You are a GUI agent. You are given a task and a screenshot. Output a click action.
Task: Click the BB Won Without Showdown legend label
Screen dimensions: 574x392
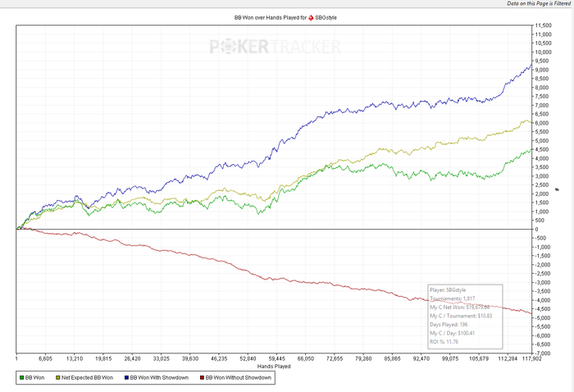point(239,377)
